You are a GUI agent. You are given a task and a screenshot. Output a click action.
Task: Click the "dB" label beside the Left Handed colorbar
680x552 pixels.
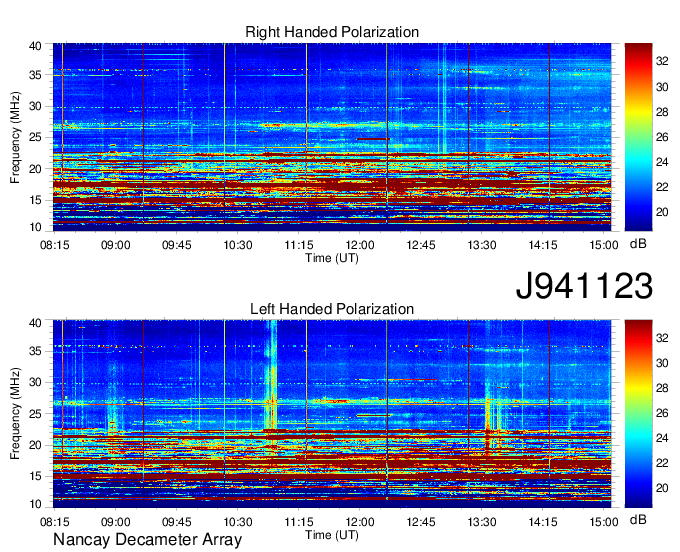point(638,519)
